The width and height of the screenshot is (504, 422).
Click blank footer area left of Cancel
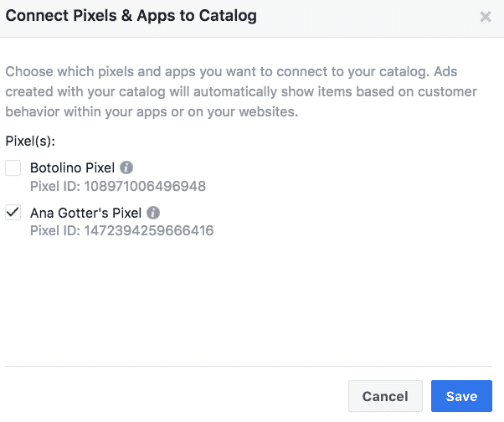[x=173, y=396]
